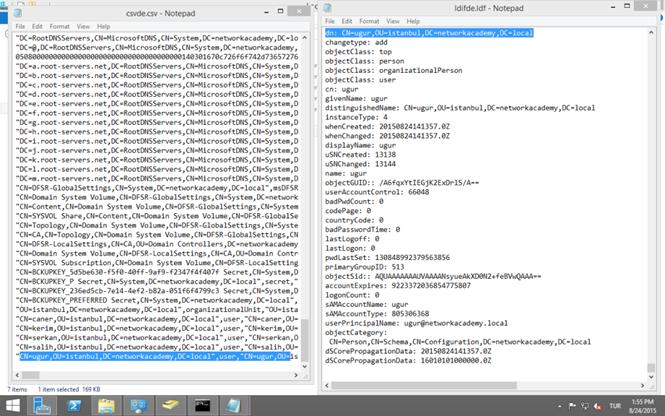Open muted volume tray icon
Screen dimensions: 665x416
[x=598, y=406]
